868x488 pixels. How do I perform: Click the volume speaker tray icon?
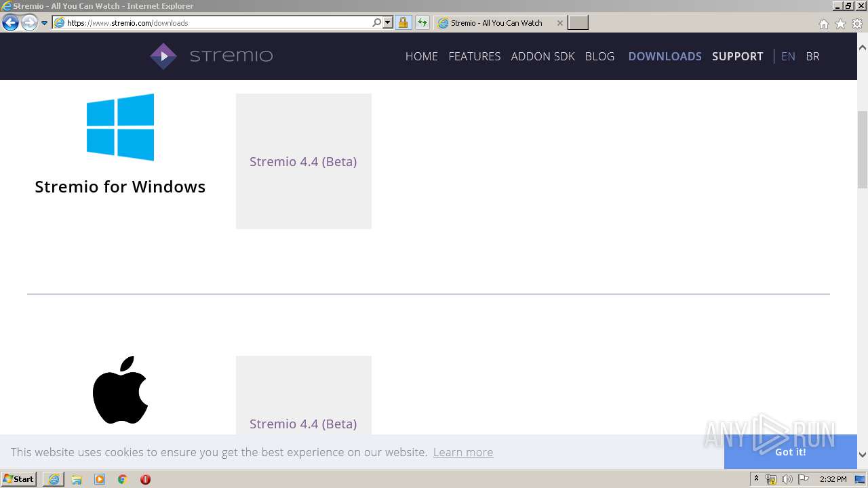[787, 479]
